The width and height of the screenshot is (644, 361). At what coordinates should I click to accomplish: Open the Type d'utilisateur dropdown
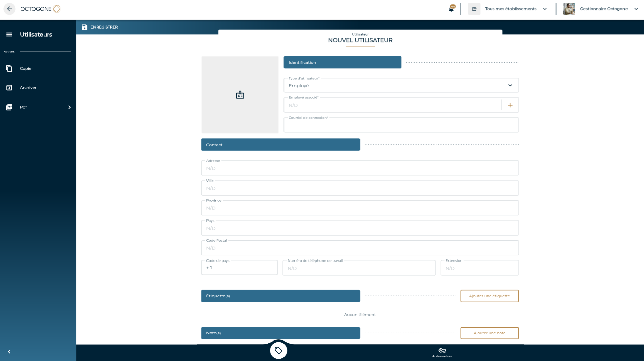point(401,85)
